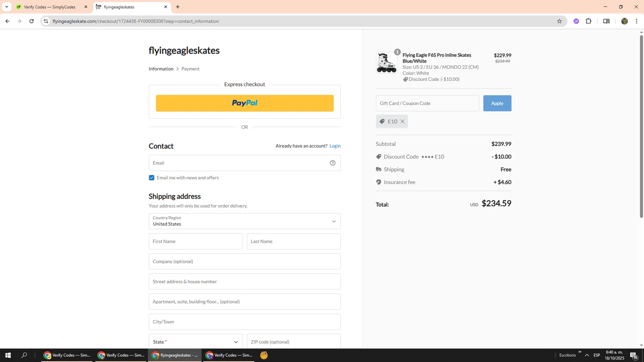Remove the E10 discount code tag

coord(402,121)
